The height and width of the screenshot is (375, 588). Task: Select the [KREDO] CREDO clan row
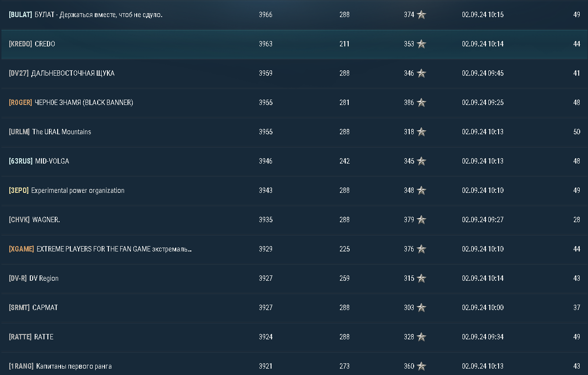(32, 44)
